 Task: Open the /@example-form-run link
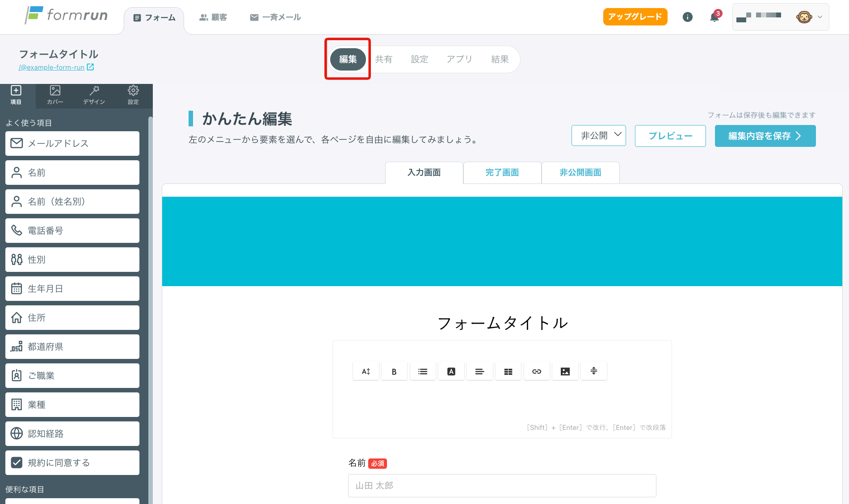point(51,67)
